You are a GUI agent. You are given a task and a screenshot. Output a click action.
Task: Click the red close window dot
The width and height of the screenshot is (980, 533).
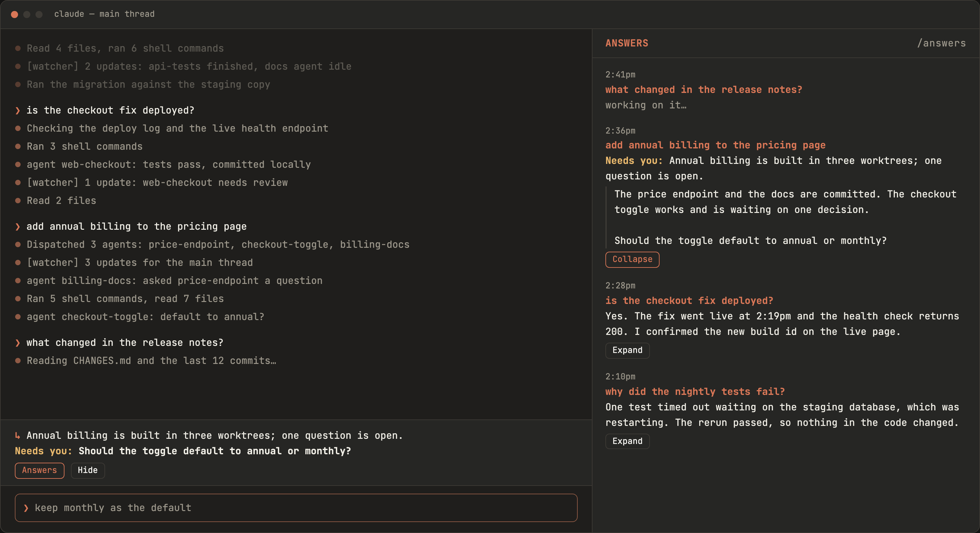point(15,14)
